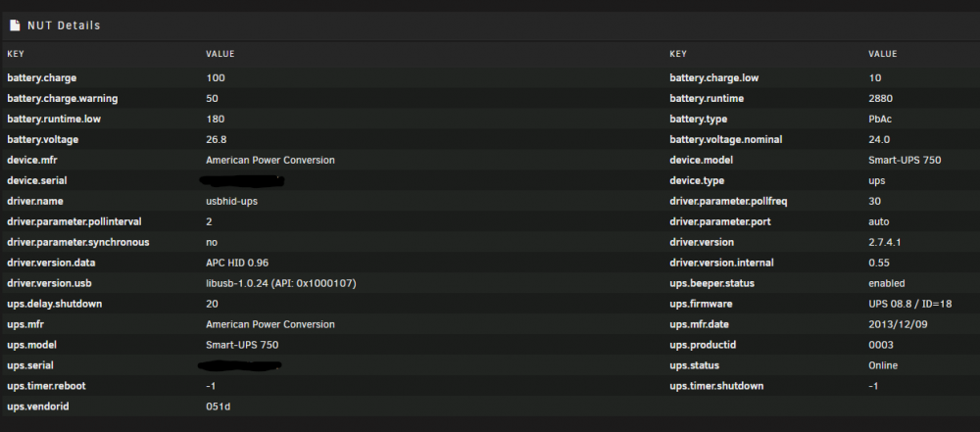The image size is (980, 432).
Task: Select the battery.charge value 100
Action: [x=215, y=78]
